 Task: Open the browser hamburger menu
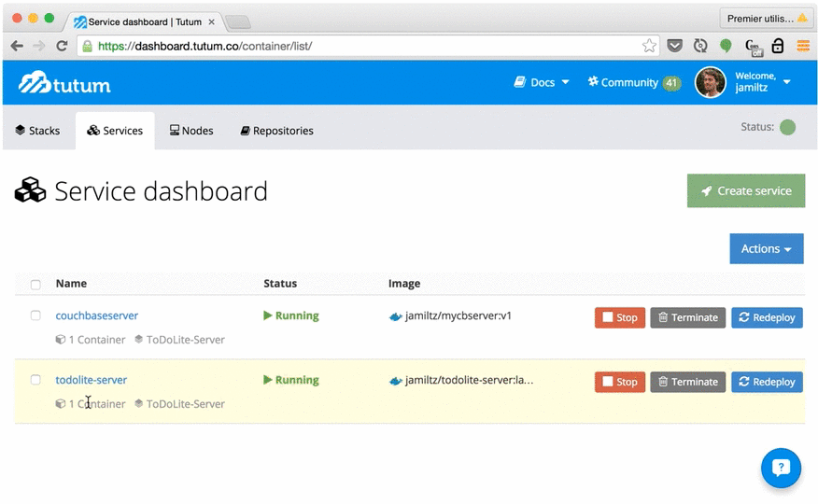[803, 46]
